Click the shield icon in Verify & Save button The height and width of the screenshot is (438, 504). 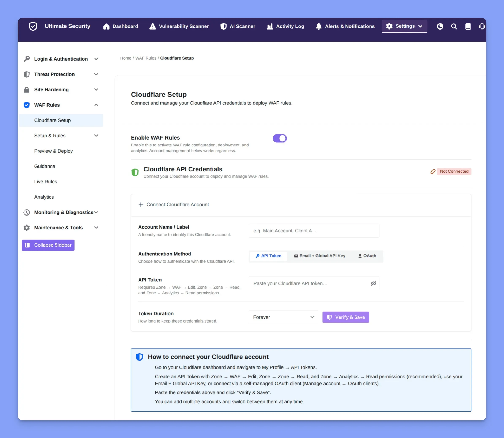coord(329,317)
